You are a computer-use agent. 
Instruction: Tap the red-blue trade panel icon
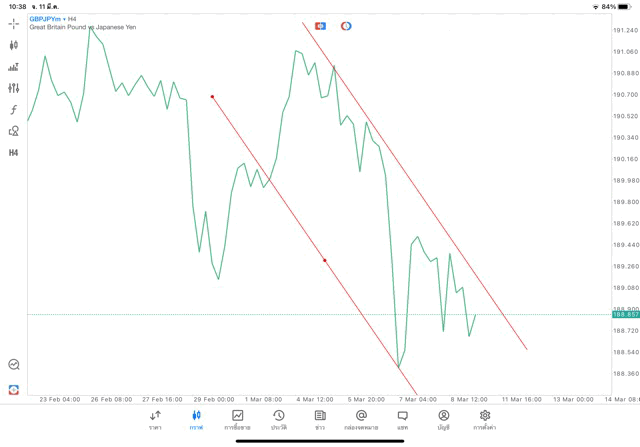14,389
